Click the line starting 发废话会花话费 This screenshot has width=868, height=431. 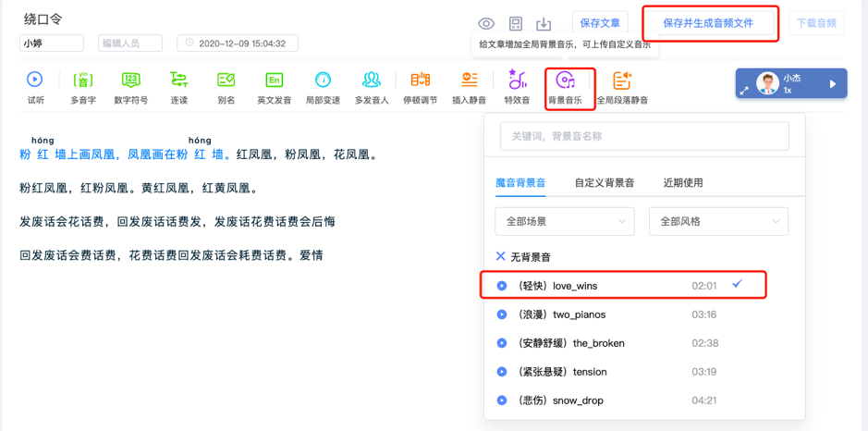177,222
